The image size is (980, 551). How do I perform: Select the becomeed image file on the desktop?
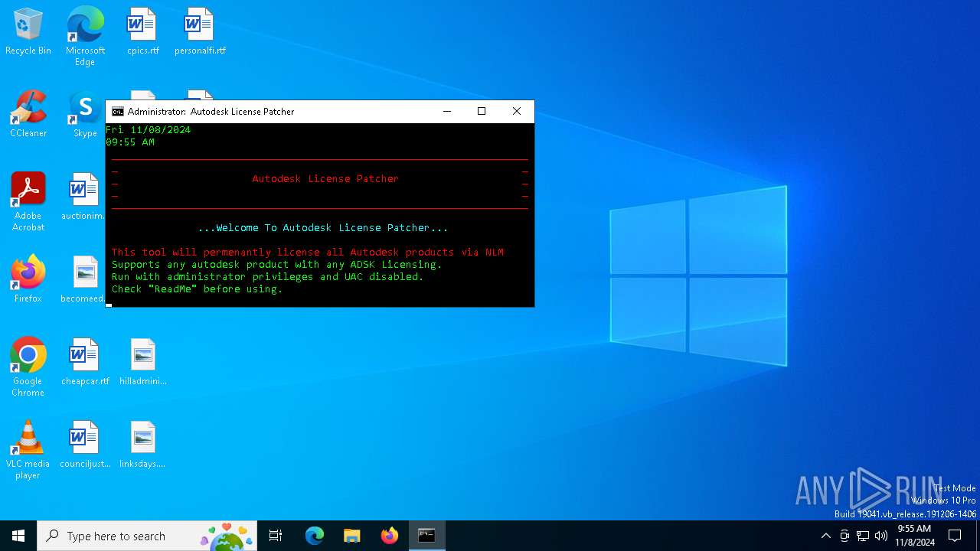click(x=83, y=279)
